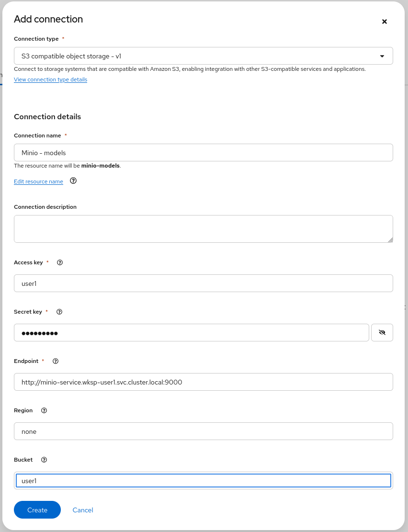Toggle secret key visibility eye icon
The width and height of the screenshot is (408, 532).
pos(382,332)
